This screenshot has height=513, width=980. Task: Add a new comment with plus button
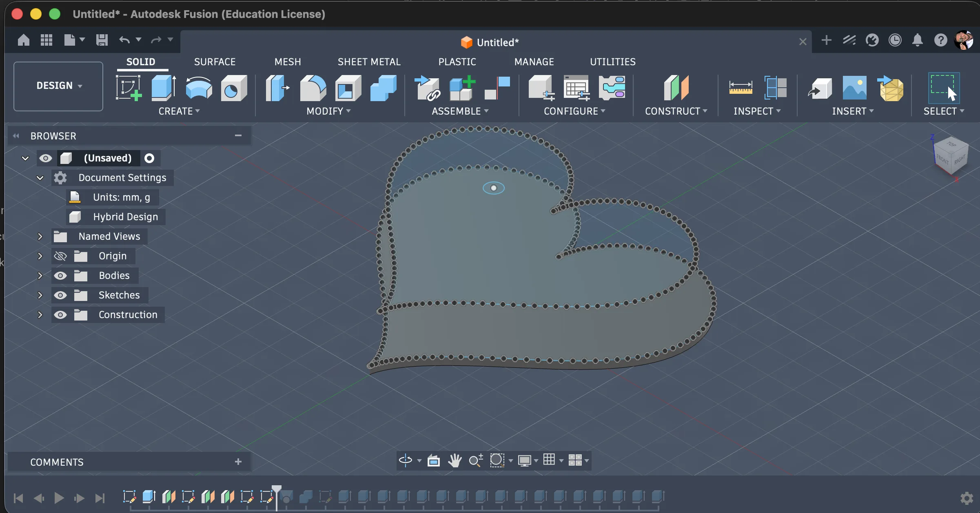(238, 462)
